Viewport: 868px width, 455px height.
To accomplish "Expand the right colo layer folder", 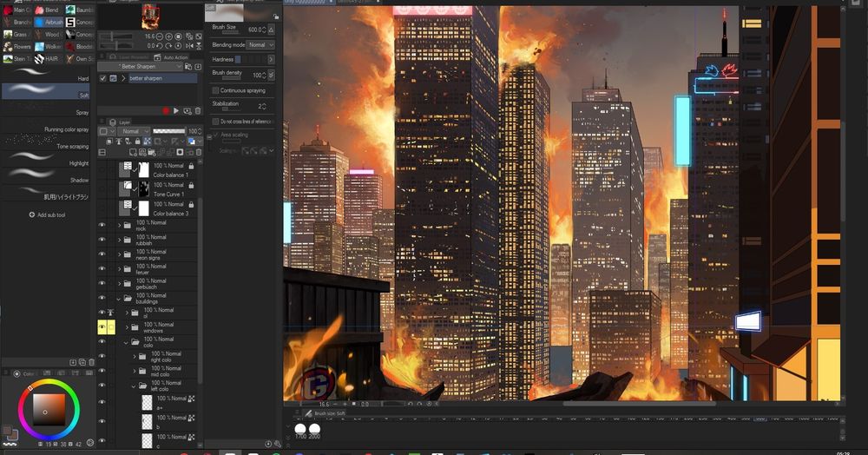I will [x=135, y=357].
